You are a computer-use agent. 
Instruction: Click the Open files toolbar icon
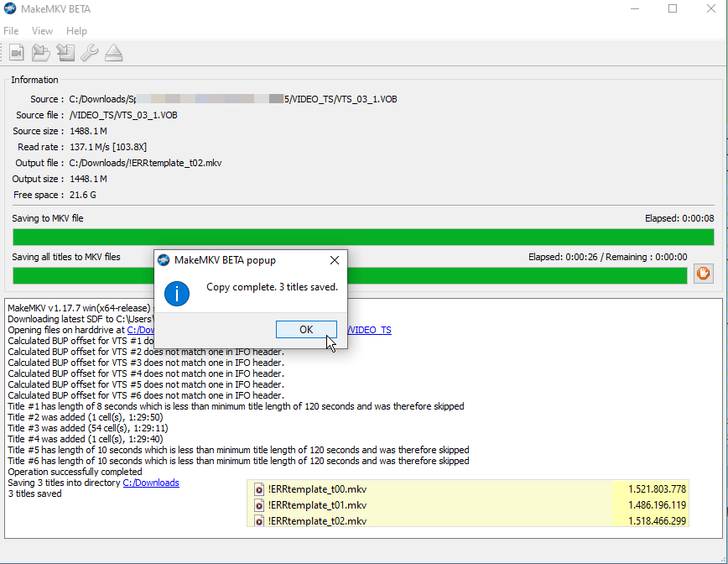tap(17, 53)
